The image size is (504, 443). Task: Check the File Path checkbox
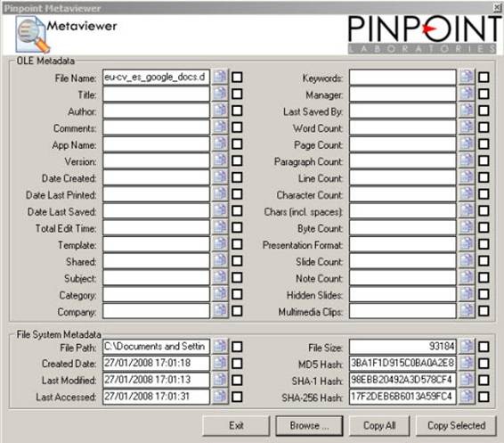click(237, 347)
